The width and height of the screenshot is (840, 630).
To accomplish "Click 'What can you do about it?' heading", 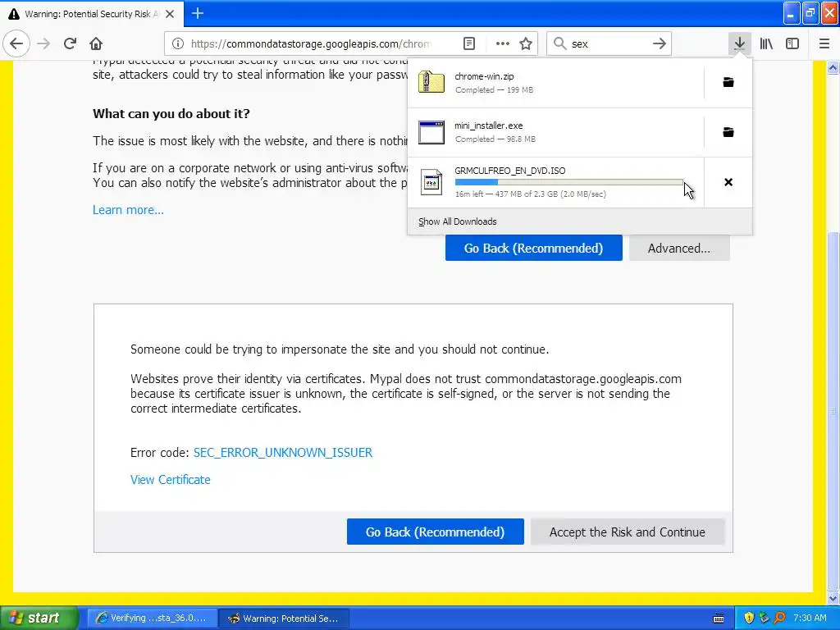I will (171, 113).
